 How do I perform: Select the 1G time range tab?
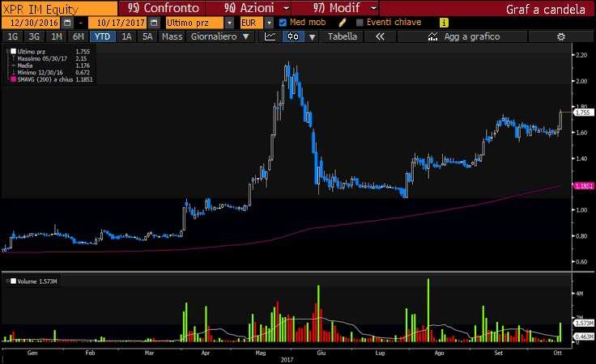tap(12, 36)
